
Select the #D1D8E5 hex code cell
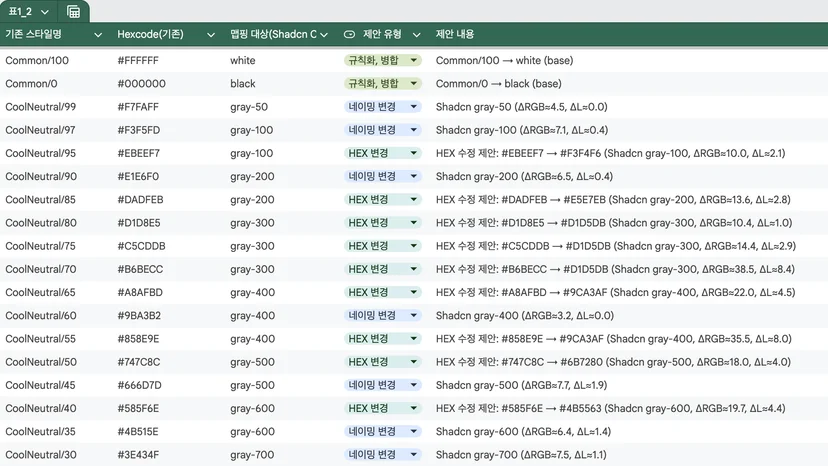[139, 223]
